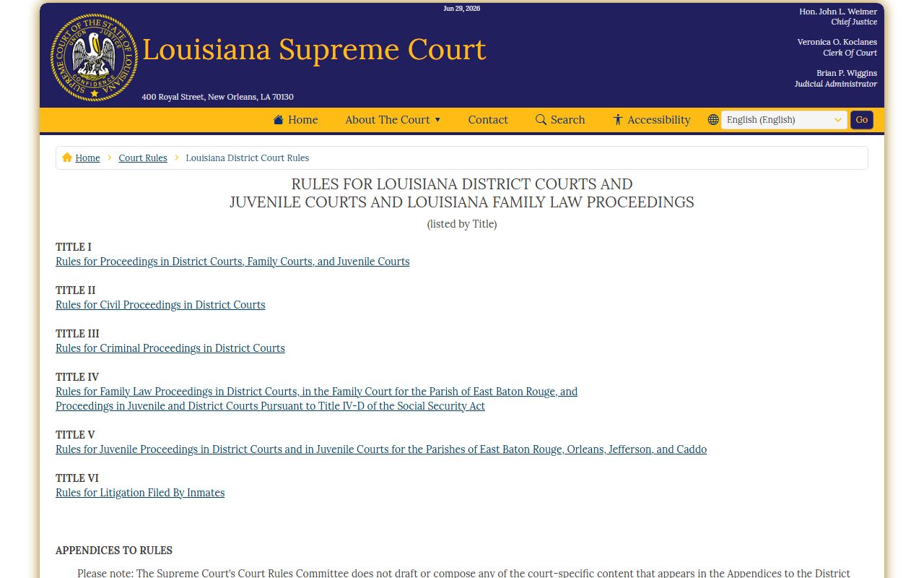Click the Louisiana Supreme Court seal logo

click(x=94, y=57)
